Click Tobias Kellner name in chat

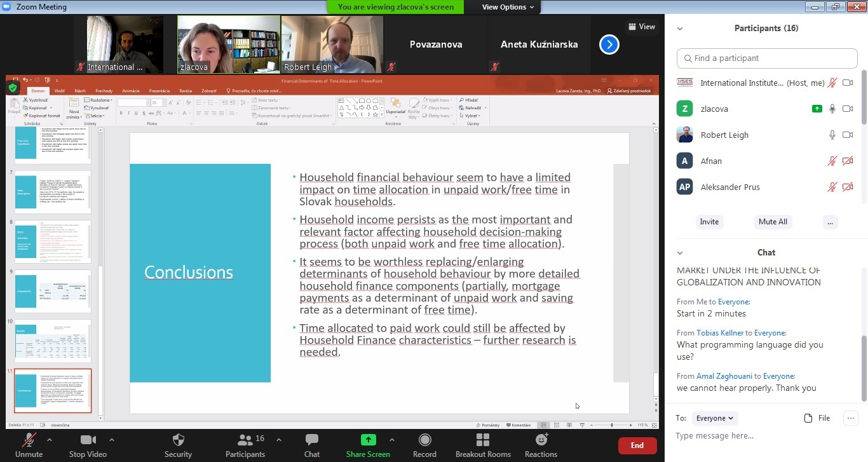[720, 333]
